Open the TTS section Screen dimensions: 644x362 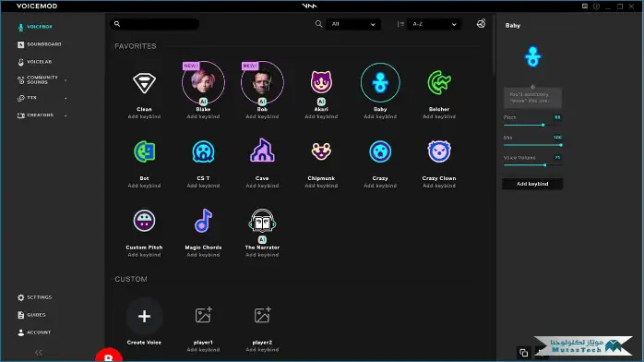pos(27,98)
